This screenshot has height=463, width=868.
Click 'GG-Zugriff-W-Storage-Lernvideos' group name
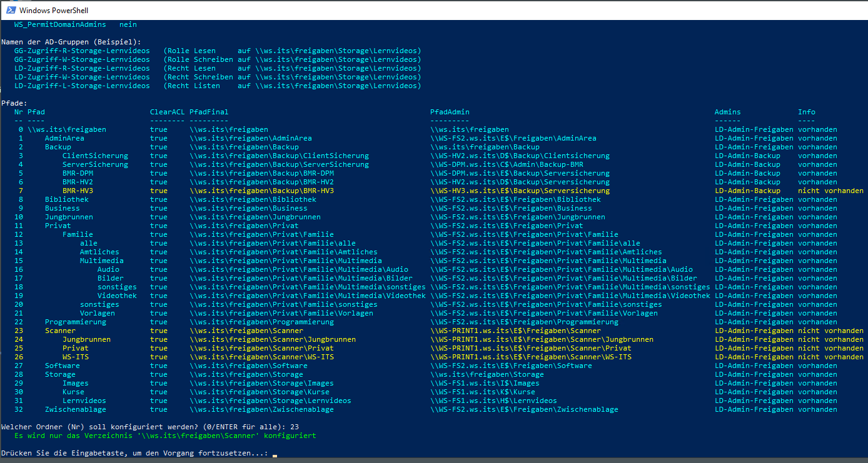pyautogui.click(x=82, y=59)
